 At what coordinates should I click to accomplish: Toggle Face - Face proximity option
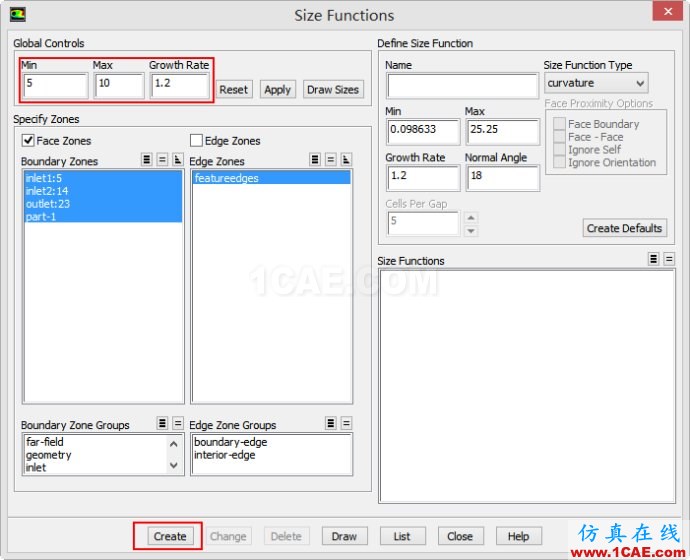[x=559, y=137]
